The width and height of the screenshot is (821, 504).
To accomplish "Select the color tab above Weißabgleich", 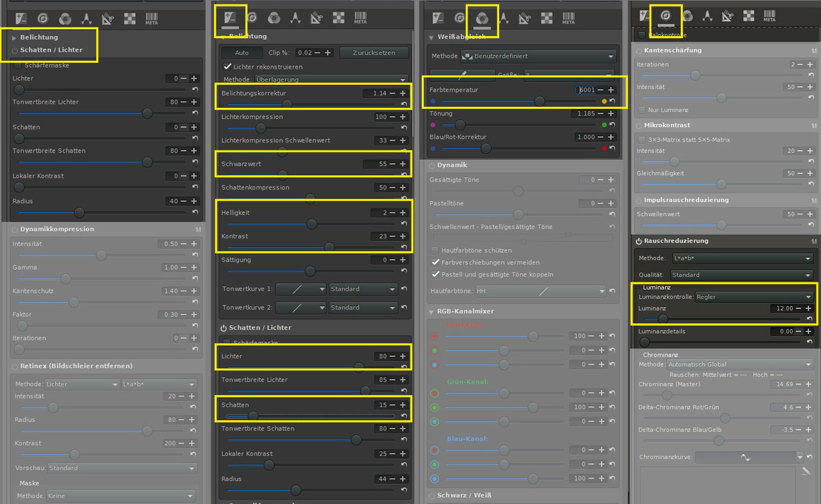I will [x=482, y=19].
